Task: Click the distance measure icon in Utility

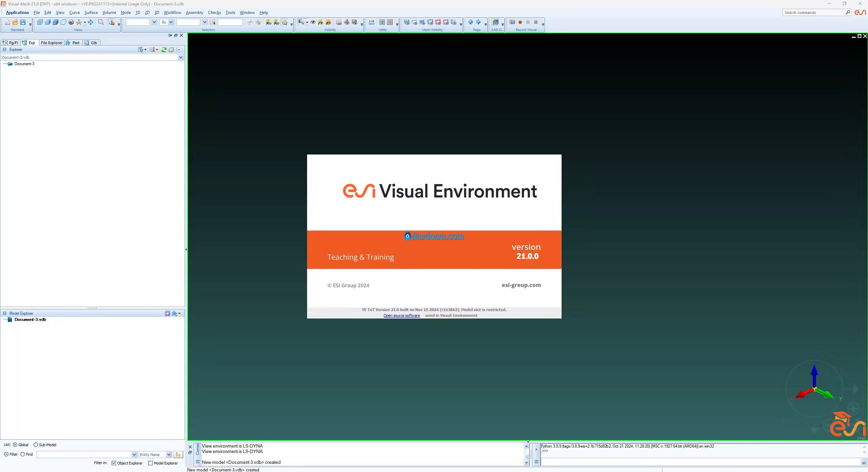Action: pos(372,22)
